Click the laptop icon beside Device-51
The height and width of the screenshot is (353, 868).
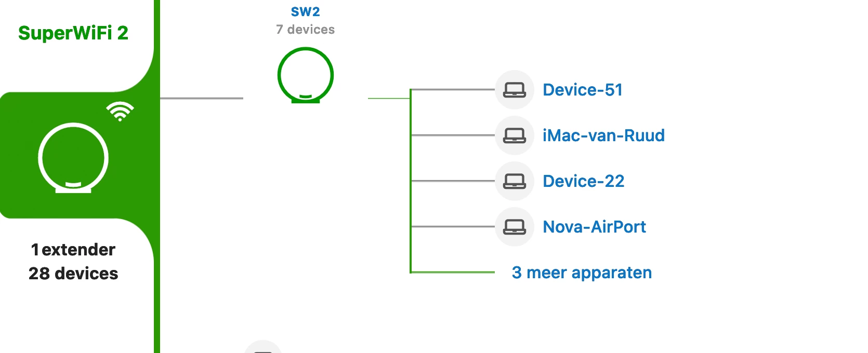pyautogui.click(x=515, y=90)
